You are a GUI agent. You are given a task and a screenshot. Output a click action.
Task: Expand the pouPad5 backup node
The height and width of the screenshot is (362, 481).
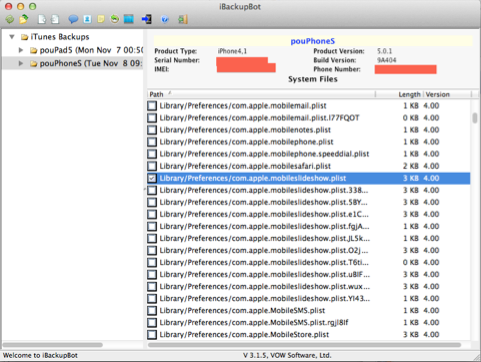21,50
